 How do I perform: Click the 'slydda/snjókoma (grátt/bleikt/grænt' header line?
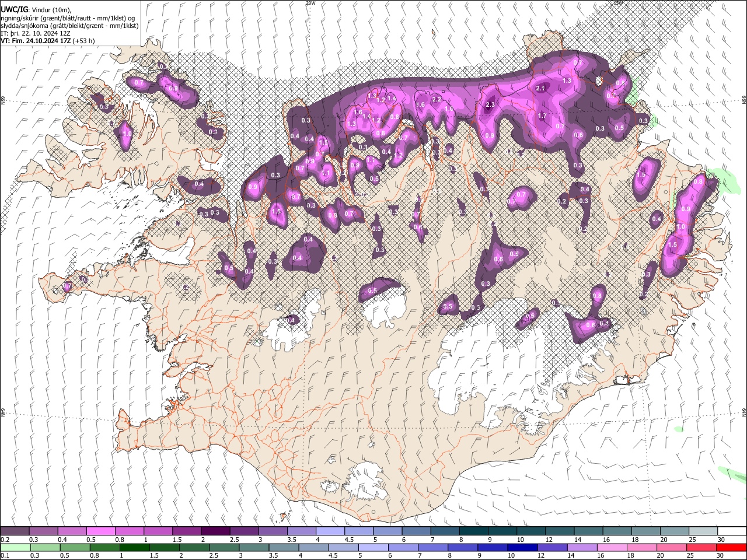click(x=69, y=26)
